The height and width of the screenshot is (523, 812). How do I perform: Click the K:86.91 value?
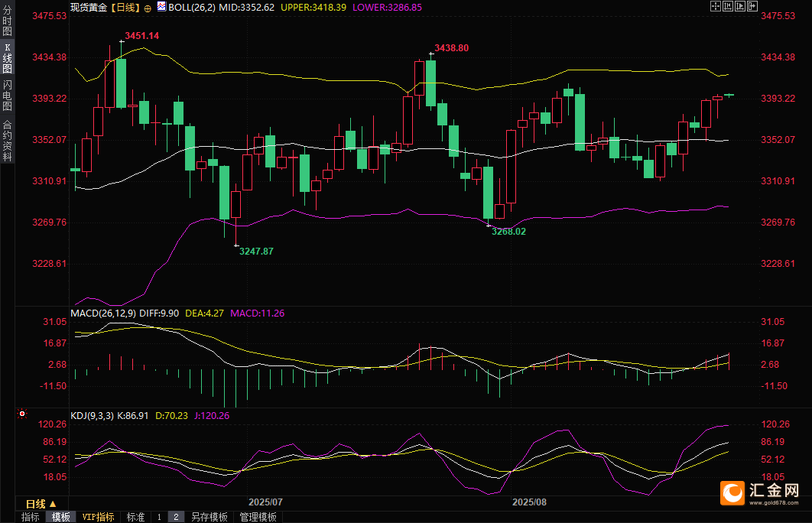coord(133,416)
